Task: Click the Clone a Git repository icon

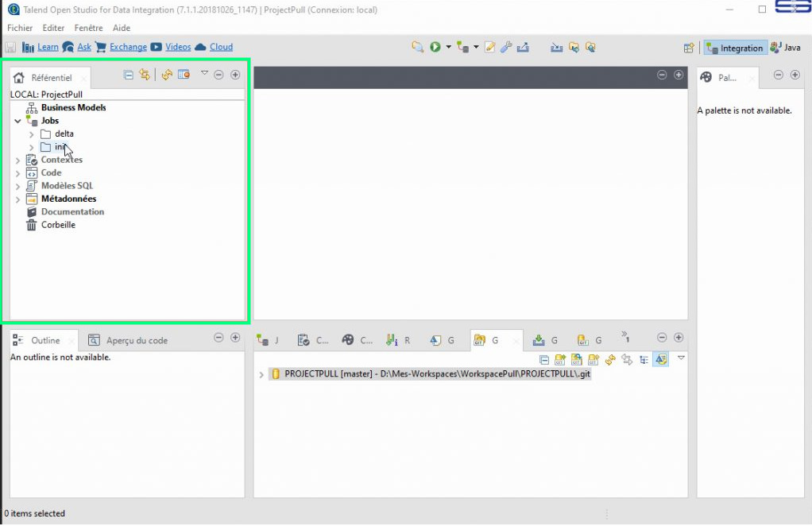Action: coord(576,360)
